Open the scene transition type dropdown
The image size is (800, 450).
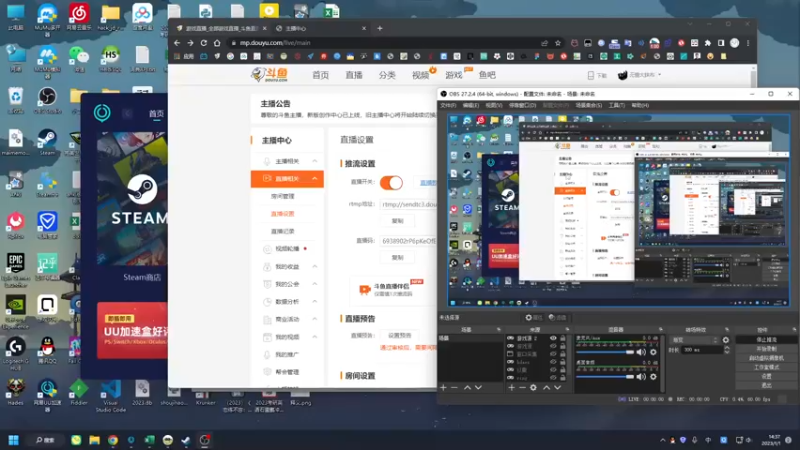pyautogui.click(x=695, y=340)
